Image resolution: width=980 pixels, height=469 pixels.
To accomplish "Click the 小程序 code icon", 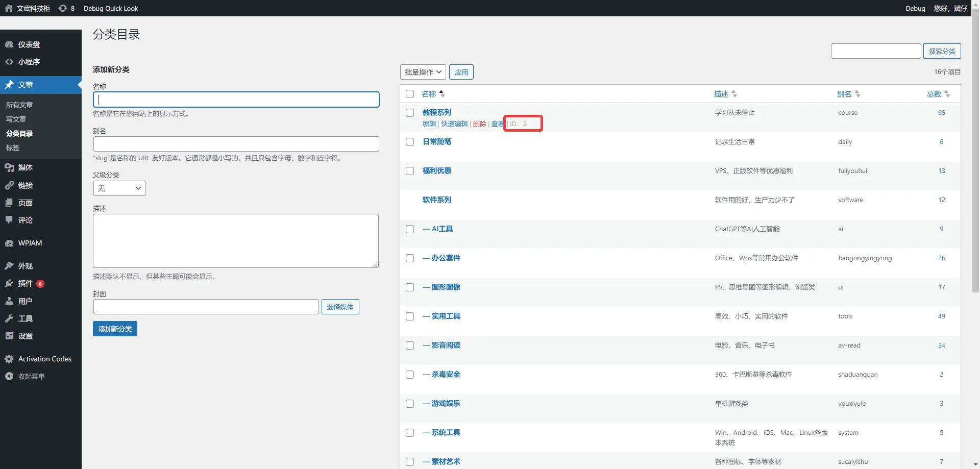I will 9,62.
